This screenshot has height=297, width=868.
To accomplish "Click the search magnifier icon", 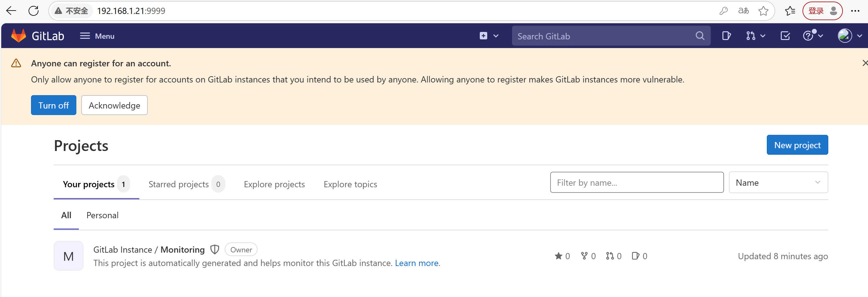I will [x=700, y=36].
